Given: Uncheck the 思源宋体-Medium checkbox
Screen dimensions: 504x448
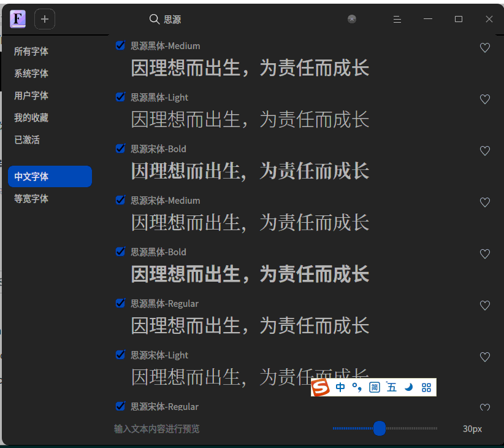Looking at the screenshot, I should pyautogui.click(x=120, y=199).
